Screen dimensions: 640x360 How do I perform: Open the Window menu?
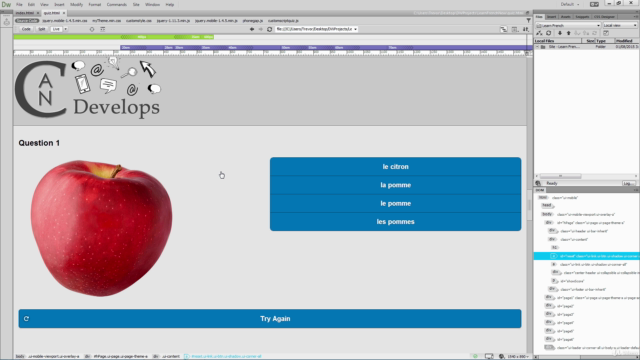pyautogui.click(x=152, y=4)
